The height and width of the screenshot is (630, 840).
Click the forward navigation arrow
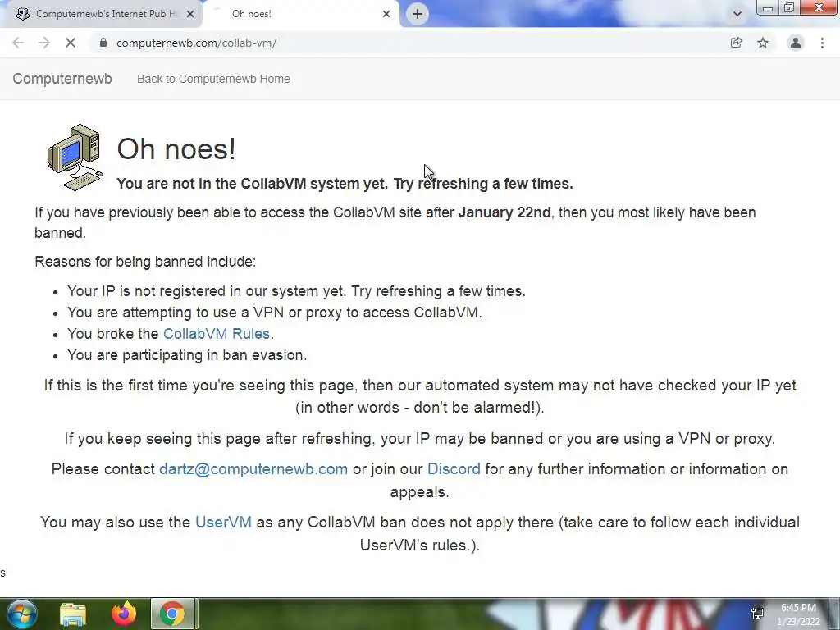click(x=44, y=43)
